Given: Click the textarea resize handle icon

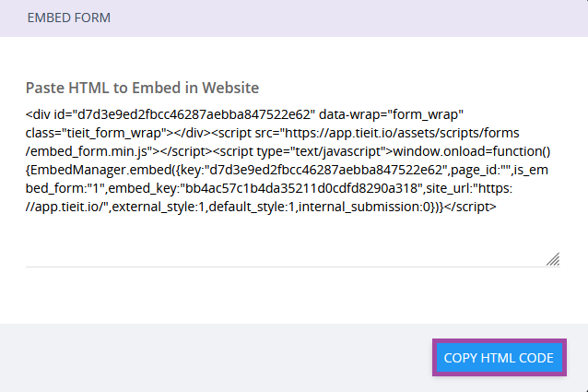Looking at the screenshot, I should pos(553,259).
